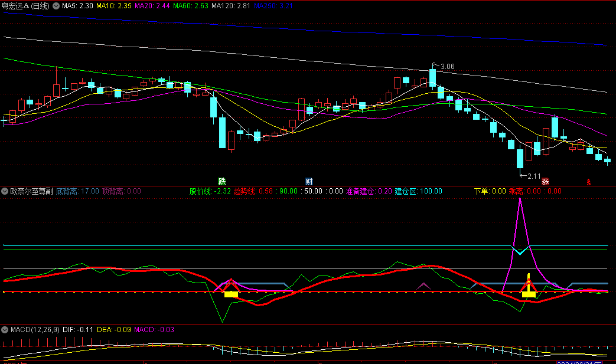Click the 准备建仓: 0.20 value
Viewport: 616px width, 364px height.
tap(369, 191)
